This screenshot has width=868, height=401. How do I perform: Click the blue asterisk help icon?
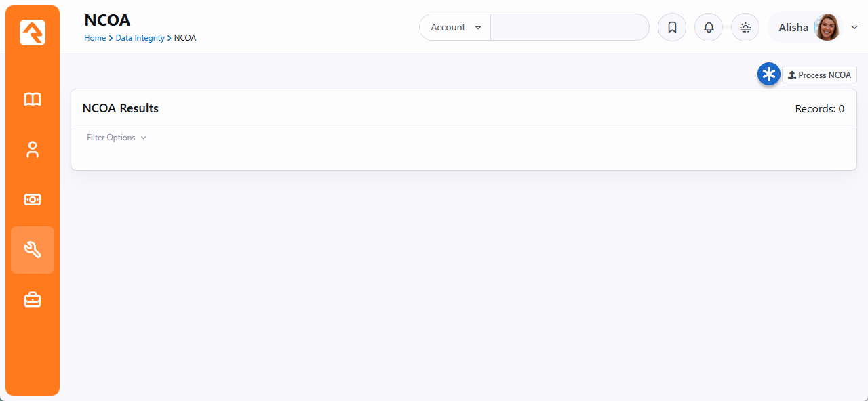(768, 75)
